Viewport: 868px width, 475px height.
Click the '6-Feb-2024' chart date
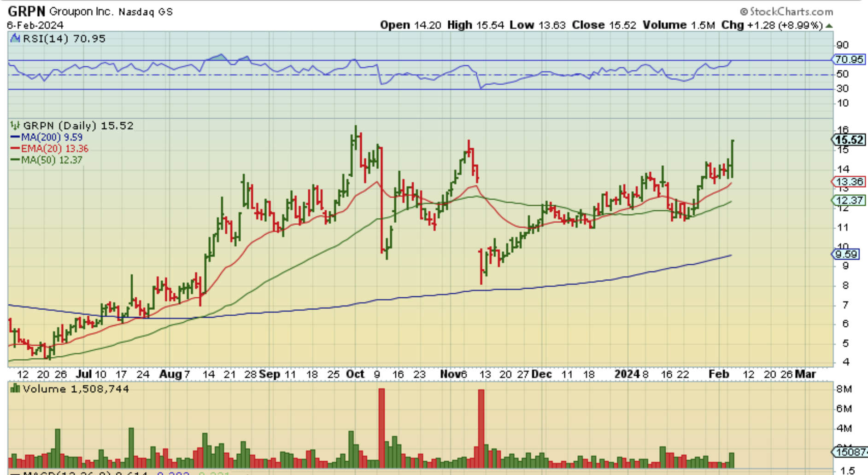35,25
